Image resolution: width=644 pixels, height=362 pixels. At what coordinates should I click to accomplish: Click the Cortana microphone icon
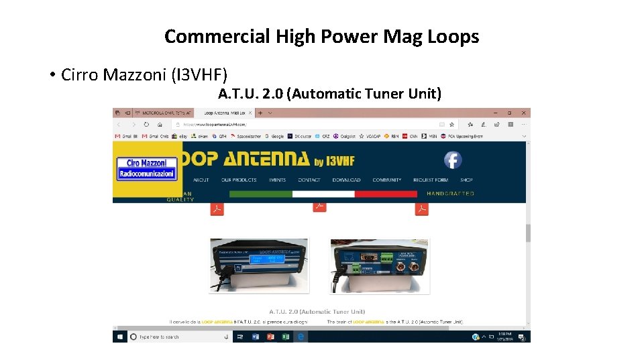coord(226,337)
